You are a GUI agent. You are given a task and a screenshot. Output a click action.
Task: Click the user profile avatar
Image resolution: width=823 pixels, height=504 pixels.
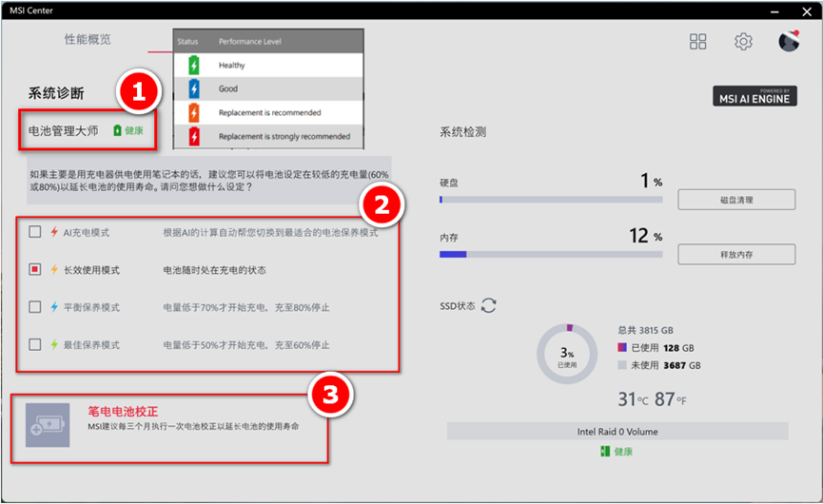789,41
